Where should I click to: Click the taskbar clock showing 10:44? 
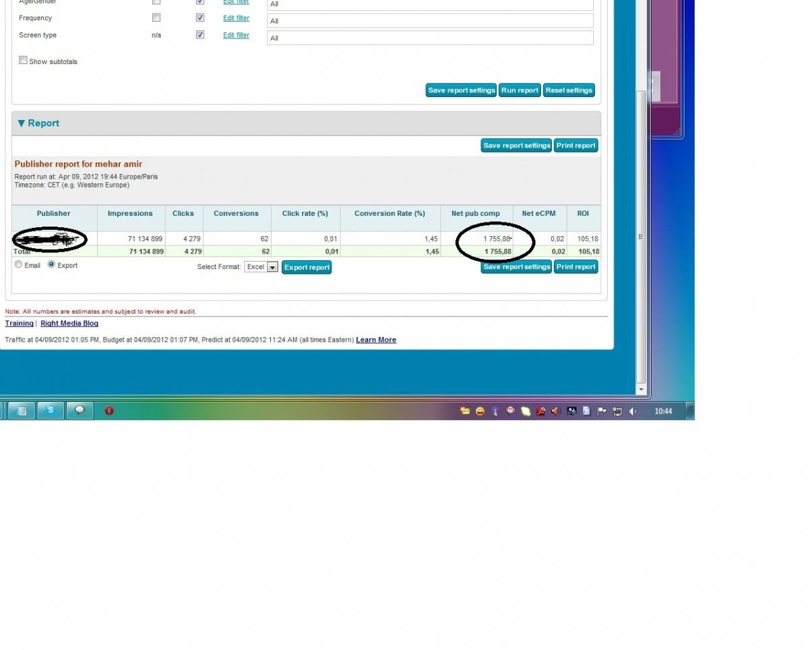pos(663,411)
